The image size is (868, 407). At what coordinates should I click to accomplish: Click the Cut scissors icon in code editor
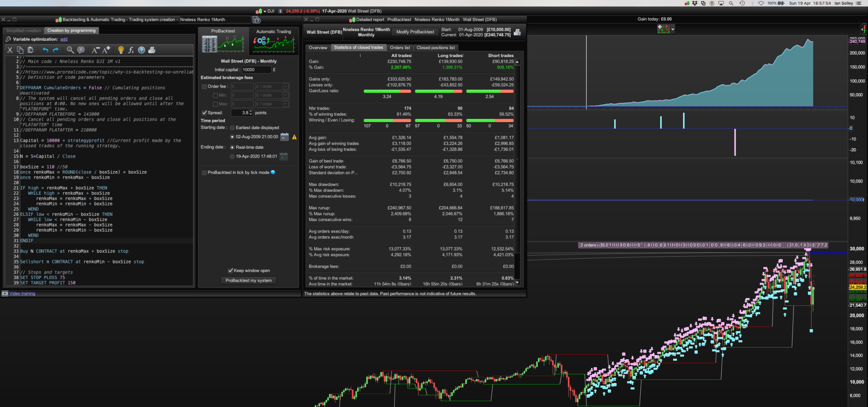[10, 50]
